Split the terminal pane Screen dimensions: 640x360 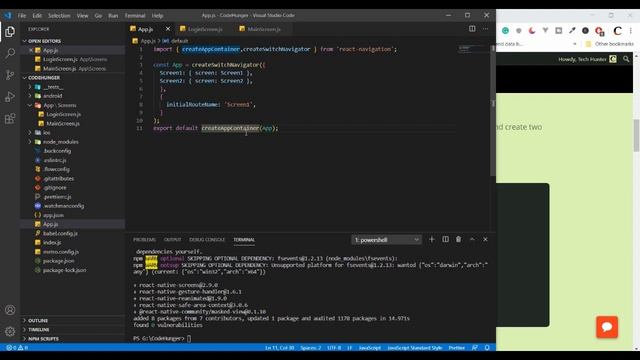coord(445,239)
